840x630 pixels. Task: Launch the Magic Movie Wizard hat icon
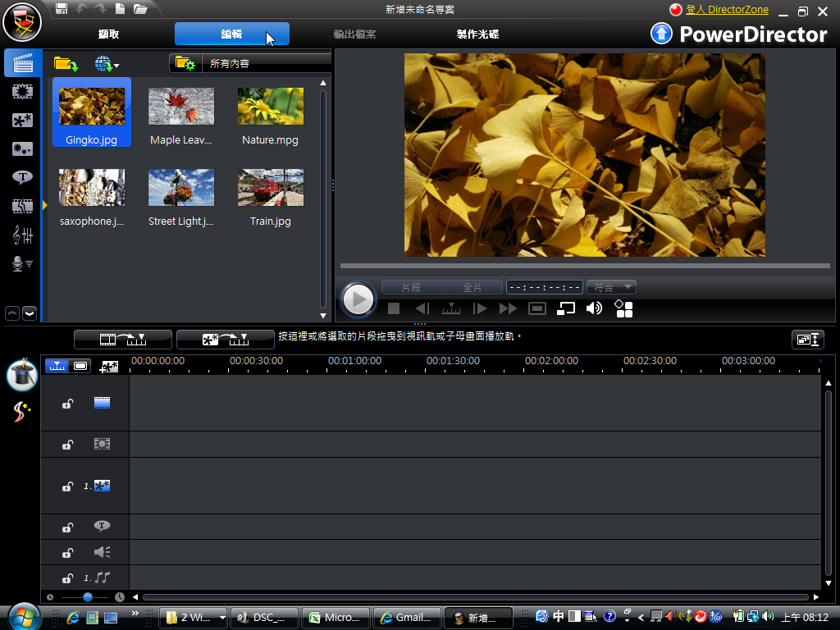pos(22,374)
